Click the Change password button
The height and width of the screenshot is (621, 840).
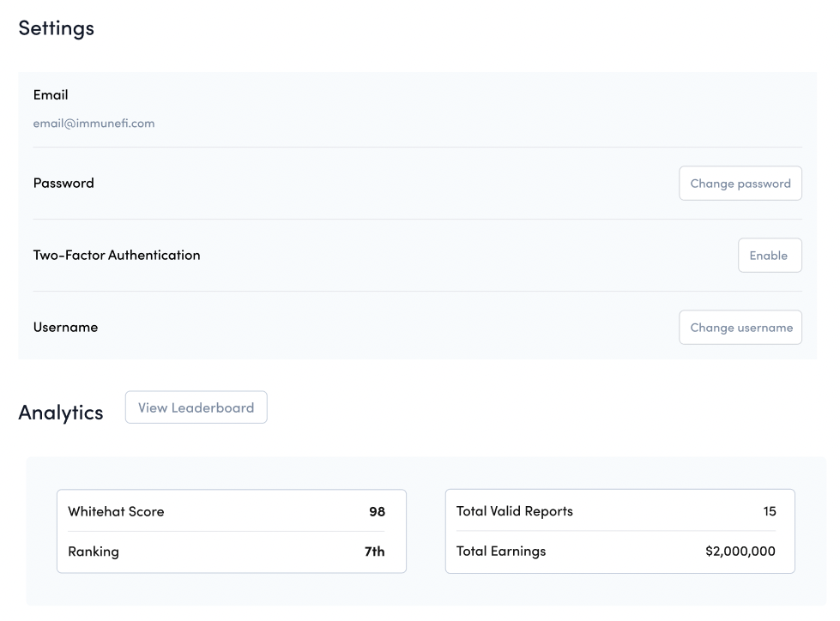point(740,184)
